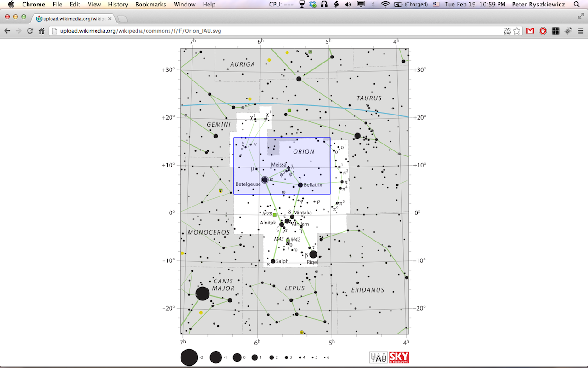The width and height of the screenshot is (588, 368).
Task: Click the Mintaka star label
Action: (x=303, y=213)
